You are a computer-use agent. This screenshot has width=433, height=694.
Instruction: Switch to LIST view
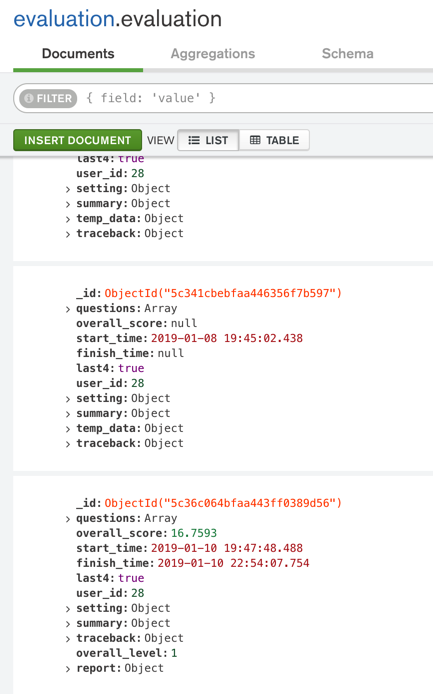[x=208, y=140]
